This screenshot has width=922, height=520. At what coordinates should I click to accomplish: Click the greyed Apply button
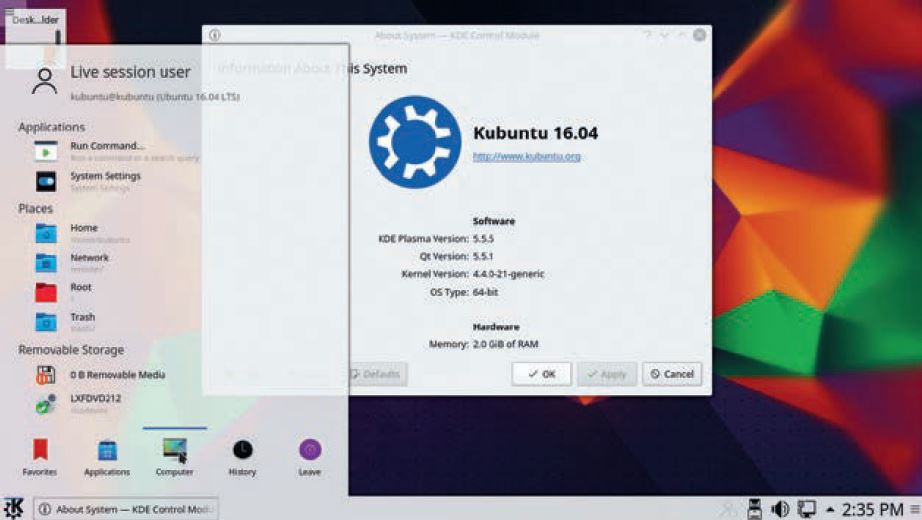pos(607,374)
